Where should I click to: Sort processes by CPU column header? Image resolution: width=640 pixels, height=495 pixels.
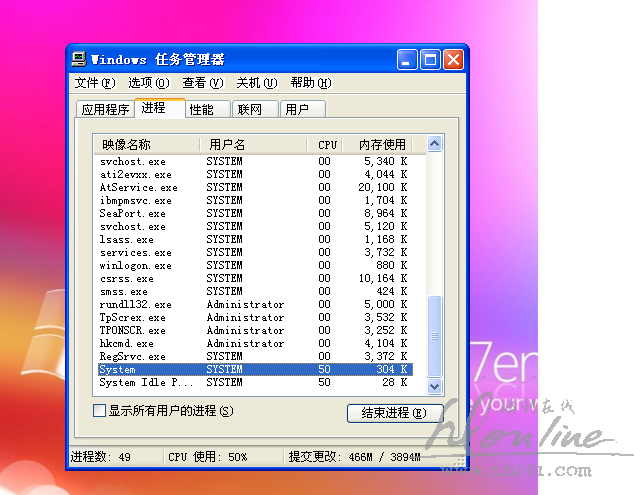click(327, 145)
